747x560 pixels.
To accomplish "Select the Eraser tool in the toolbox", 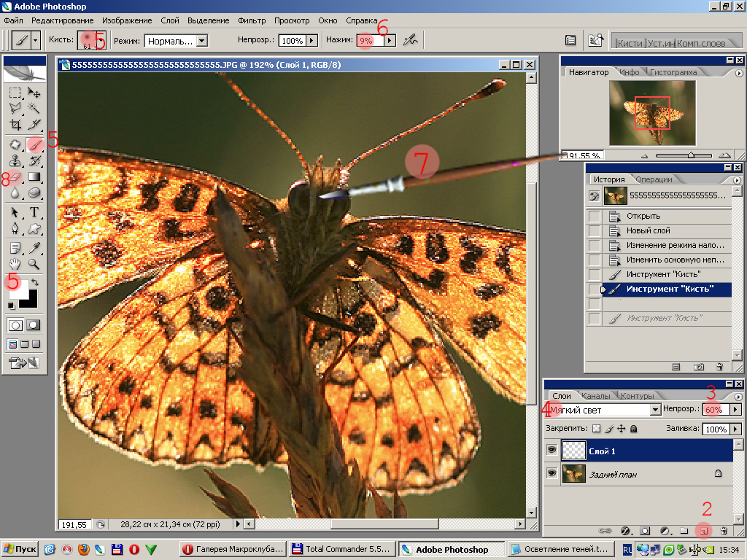I will [x=16, y=176].
